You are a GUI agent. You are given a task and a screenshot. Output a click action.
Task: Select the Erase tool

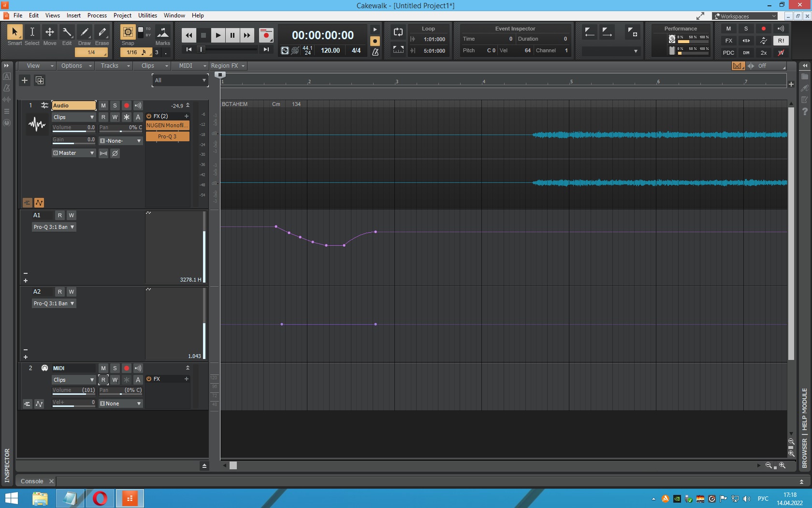(102, 32)
